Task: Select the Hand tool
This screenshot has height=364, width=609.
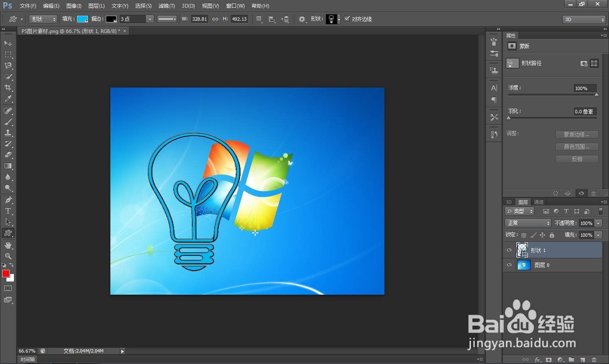Action: click(8, 245)
